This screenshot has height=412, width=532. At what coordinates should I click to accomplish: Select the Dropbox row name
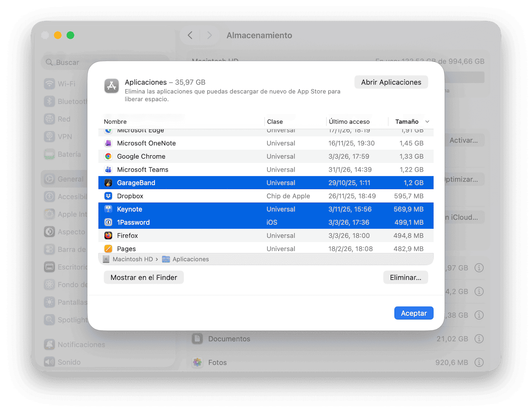[130, 196]
